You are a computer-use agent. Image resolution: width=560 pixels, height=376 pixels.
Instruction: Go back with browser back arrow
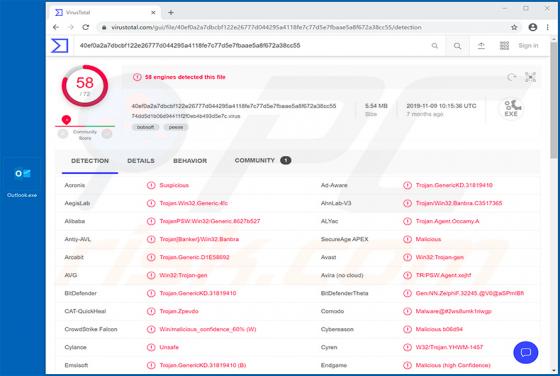56,27
